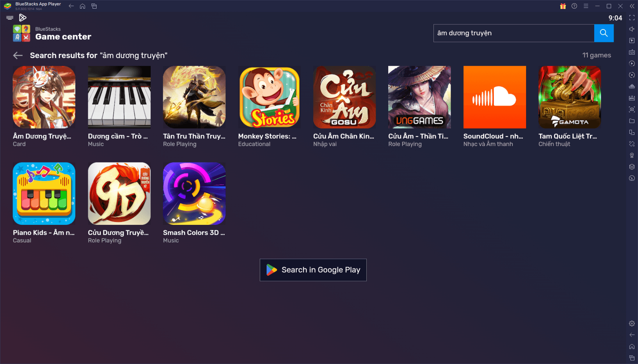This screenshot has width=638, height=364.
Task: Collapse the side toolbar with double chevron
Action: tap(632, 6)
